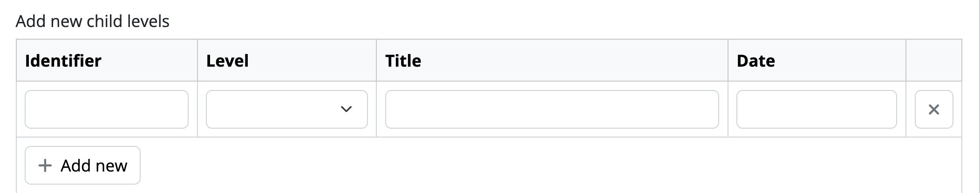
Task: Expand the Level dropdown chevron arrow
Action: point(346,110)
